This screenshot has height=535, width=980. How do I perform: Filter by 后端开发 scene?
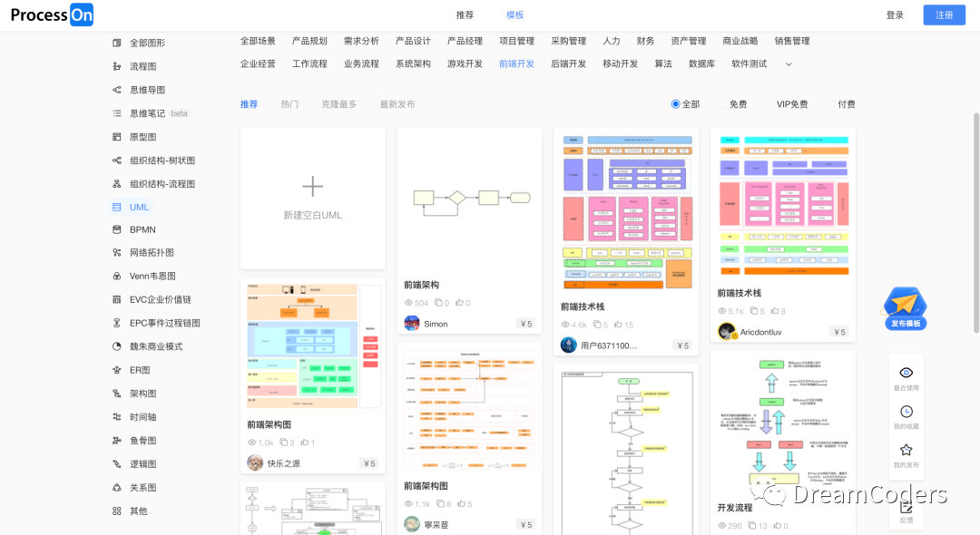pyautogui.click(x=568, y=63)
